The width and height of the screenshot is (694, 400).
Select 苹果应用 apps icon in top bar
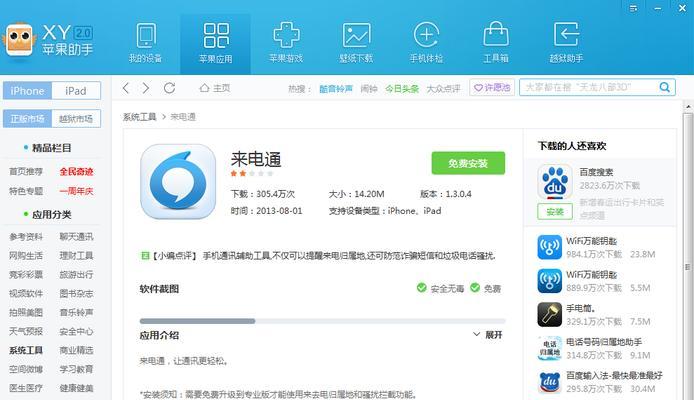point(216,35)
